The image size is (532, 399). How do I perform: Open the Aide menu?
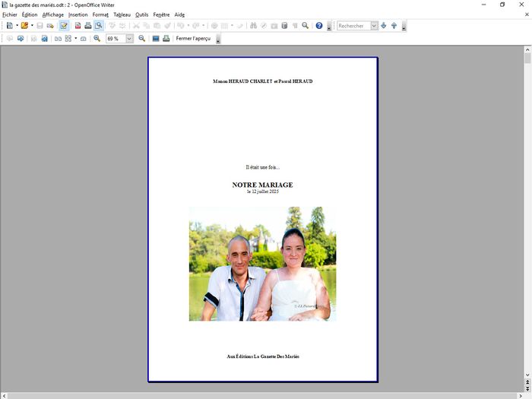click(179, 14)
